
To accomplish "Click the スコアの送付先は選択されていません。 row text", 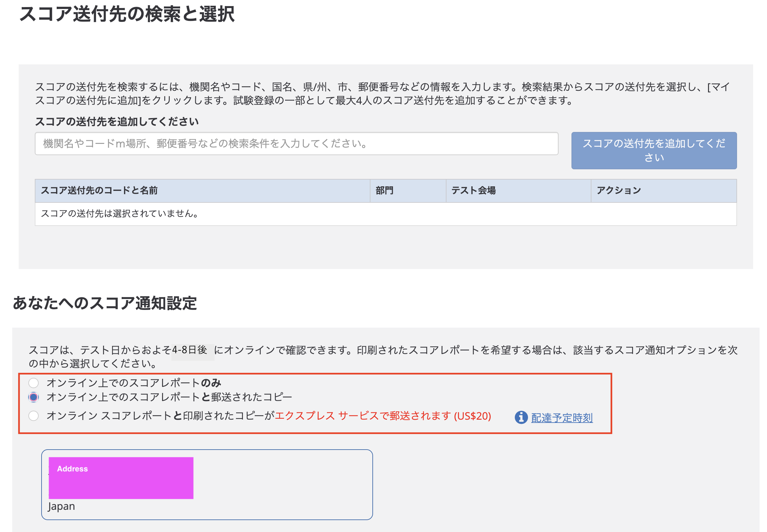I will click(120, 214).
